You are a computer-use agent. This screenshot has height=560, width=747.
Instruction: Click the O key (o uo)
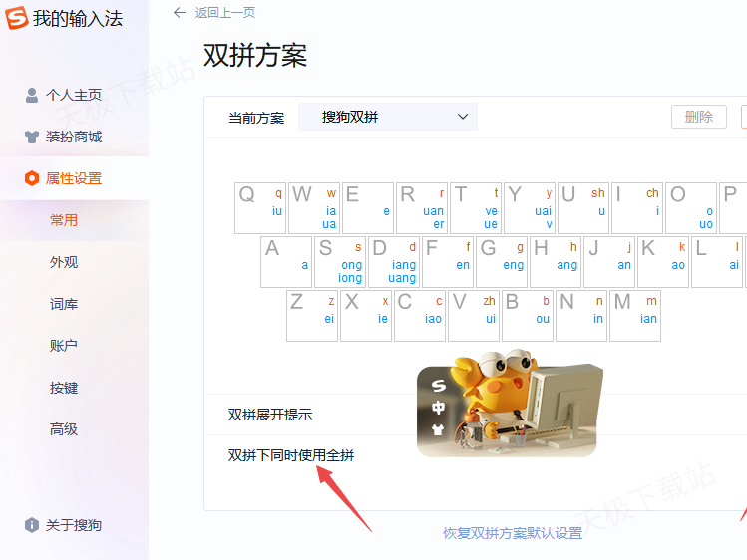pos(691,208)
